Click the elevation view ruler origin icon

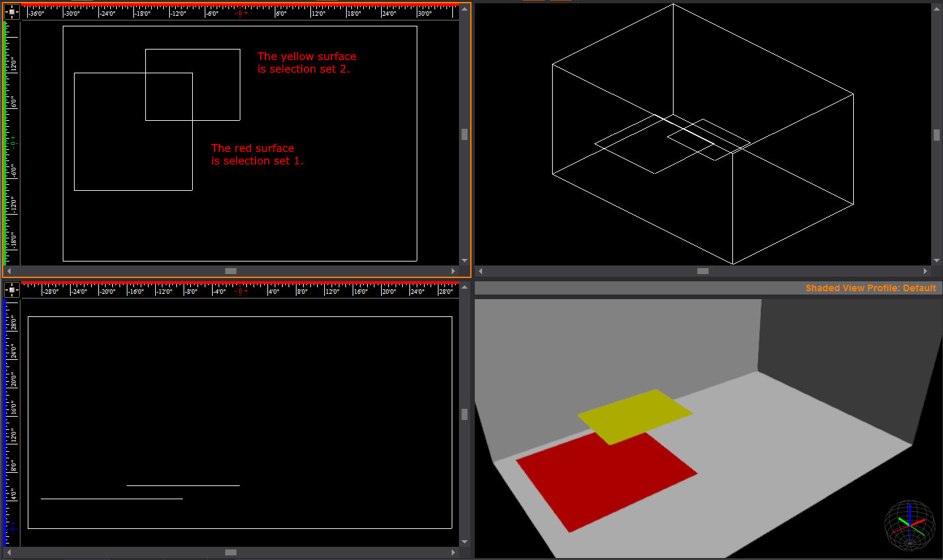tap(11, 290)
